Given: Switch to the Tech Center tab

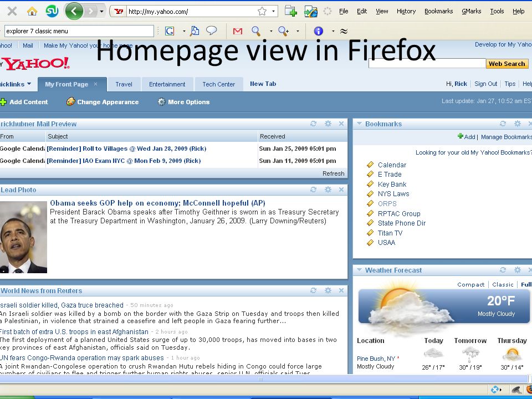Looking at the screenshot, I should coord(218,84).
